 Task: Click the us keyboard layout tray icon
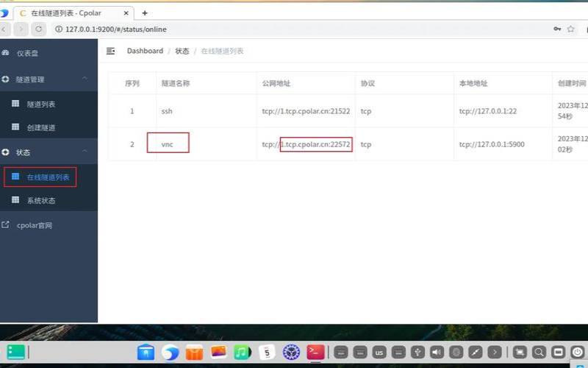(379, 353)
